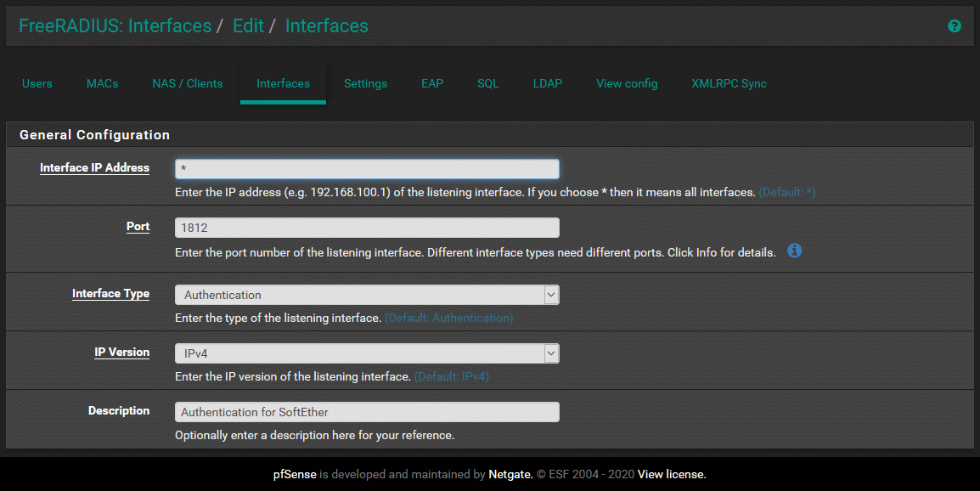Go to the LDAP tab
Viewport: 980px width, 491px height.
click(548, 83)
